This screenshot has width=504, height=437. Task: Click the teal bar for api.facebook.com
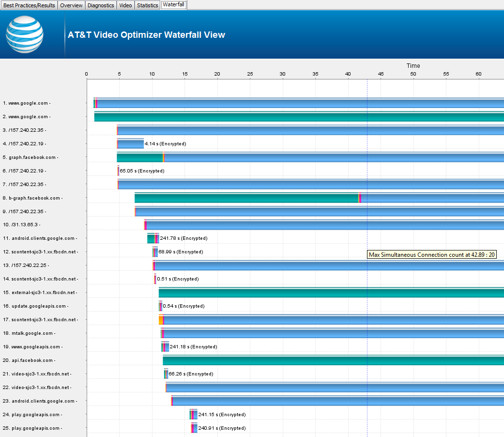click(333, 360)
